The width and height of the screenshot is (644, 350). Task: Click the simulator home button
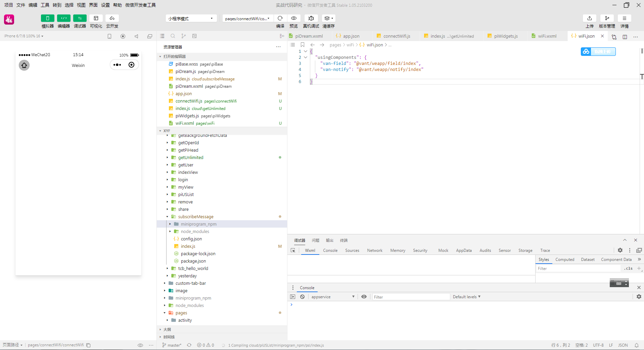click(24, 65)
